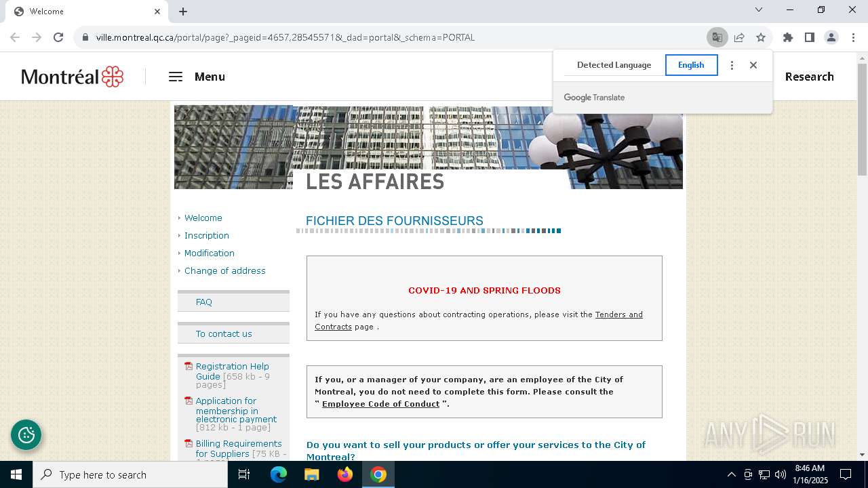Switch to Chrome in the taskbar
868x488 pixels.
pos(378,474)
